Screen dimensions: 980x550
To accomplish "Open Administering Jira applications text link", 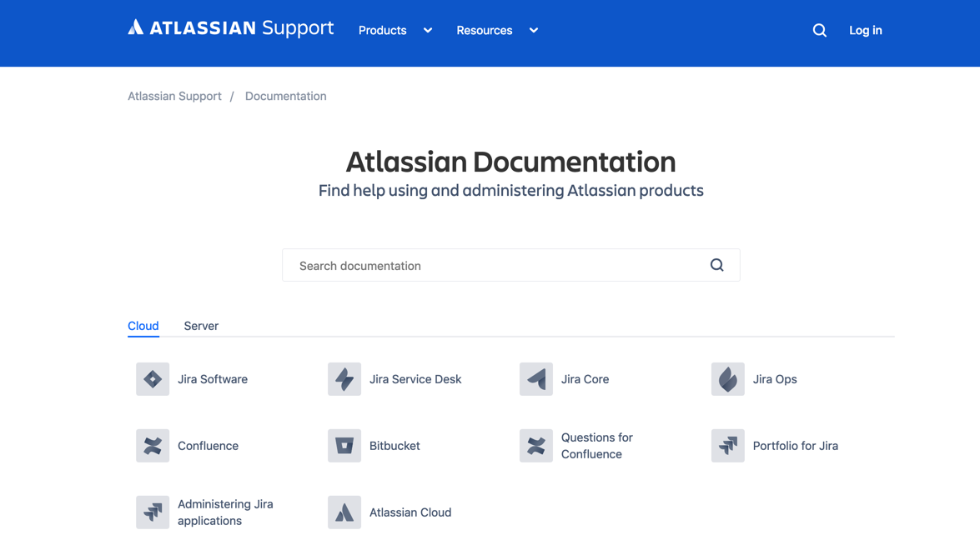I will [225, 512].
